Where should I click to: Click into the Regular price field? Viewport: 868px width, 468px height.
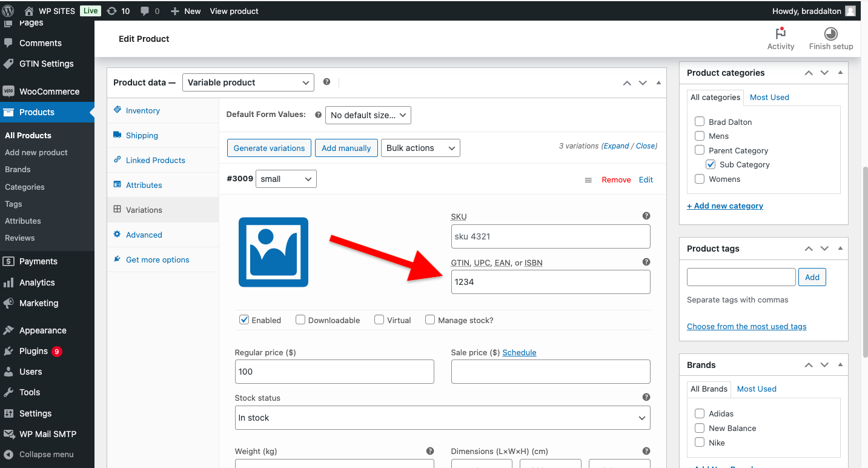[334, 372]
